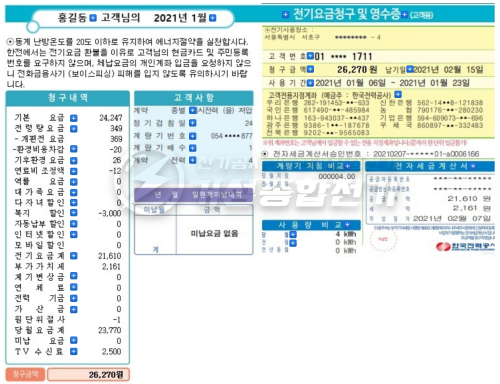
Task: Click the 개편전 요금 value 369
Action: pos(116,139)
